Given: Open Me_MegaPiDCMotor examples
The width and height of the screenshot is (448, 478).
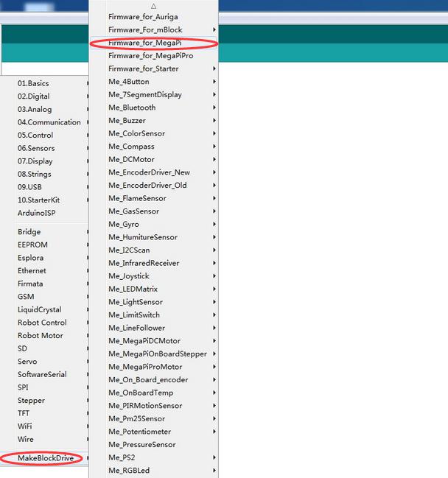Looking at the screenshot, I should (154, 341).
